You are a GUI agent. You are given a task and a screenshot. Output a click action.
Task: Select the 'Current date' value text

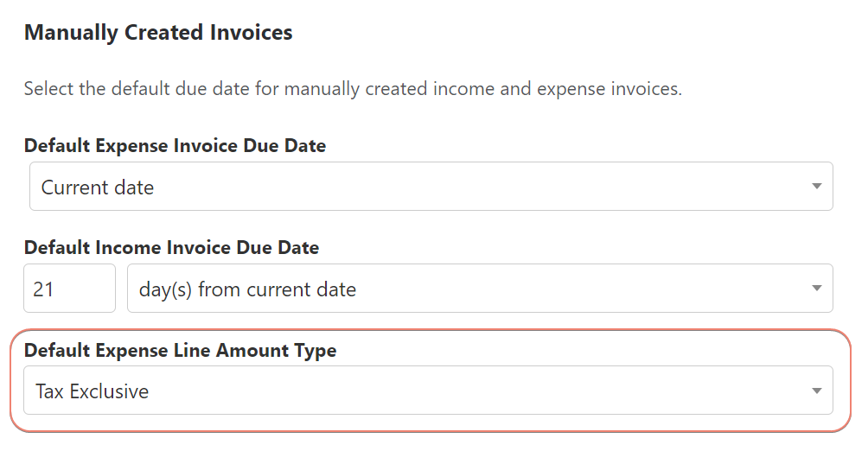point(98,187)
